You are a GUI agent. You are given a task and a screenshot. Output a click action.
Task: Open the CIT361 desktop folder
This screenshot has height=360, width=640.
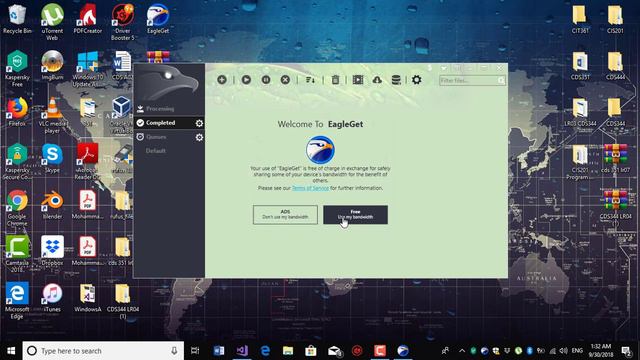580,19
